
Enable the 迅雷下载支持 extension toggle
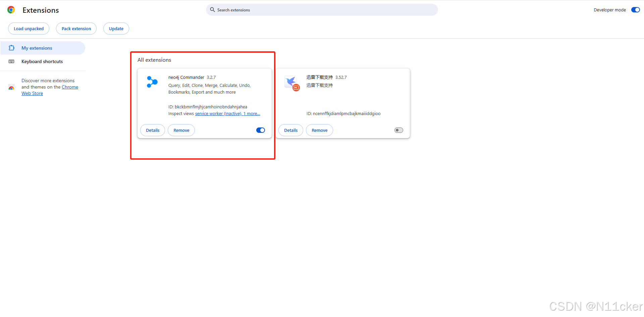tap(399, 130)
